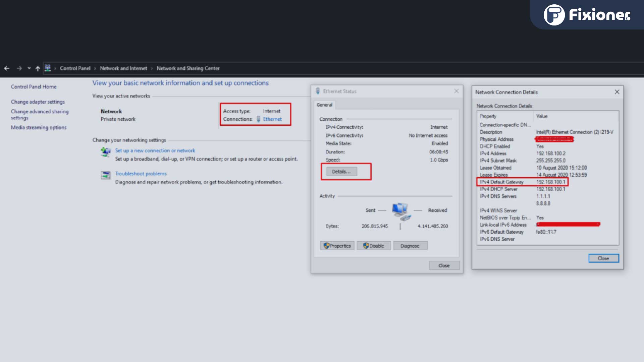644x362 pixels.
Task: Select Network and Sharing Center breadcrumb
Action: click(188, 68)
